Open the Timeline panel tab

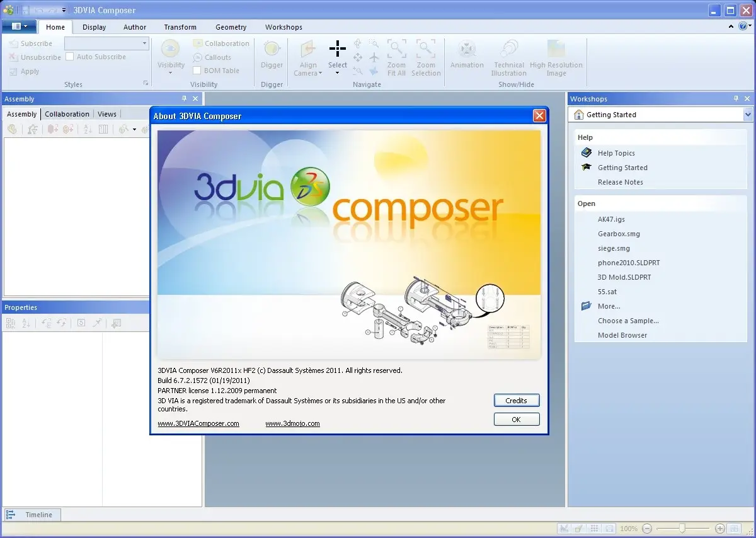[x=33, y=515]
